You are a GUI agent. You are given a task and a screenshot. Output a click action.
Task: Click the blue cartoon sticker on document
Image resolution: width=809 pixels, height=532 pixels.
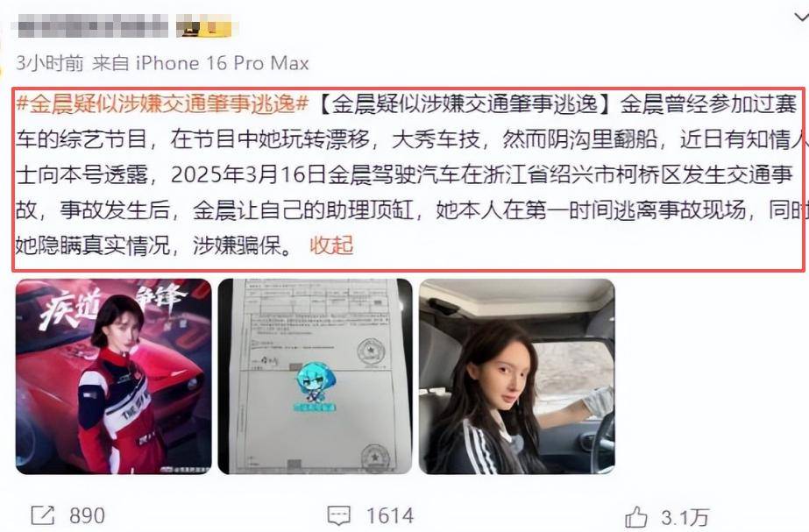(316, 386)
